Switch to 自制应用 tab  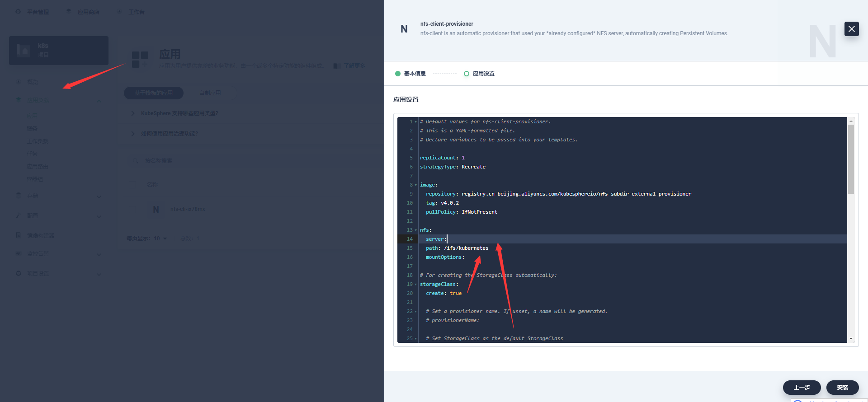coord(210,93)
